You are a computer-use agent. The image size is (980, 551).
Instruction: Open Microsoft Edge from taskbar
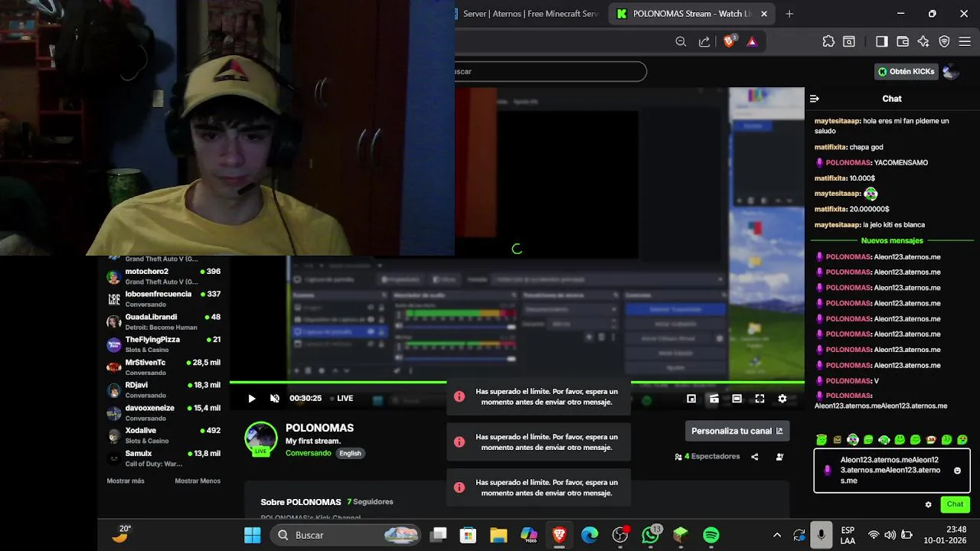(x=590, y=535)
